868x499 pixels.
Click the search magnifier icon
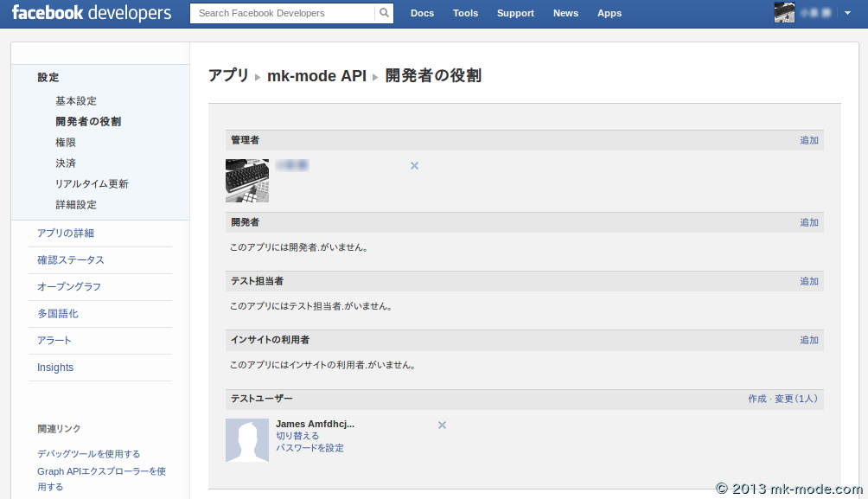click(x=384, y=13)
